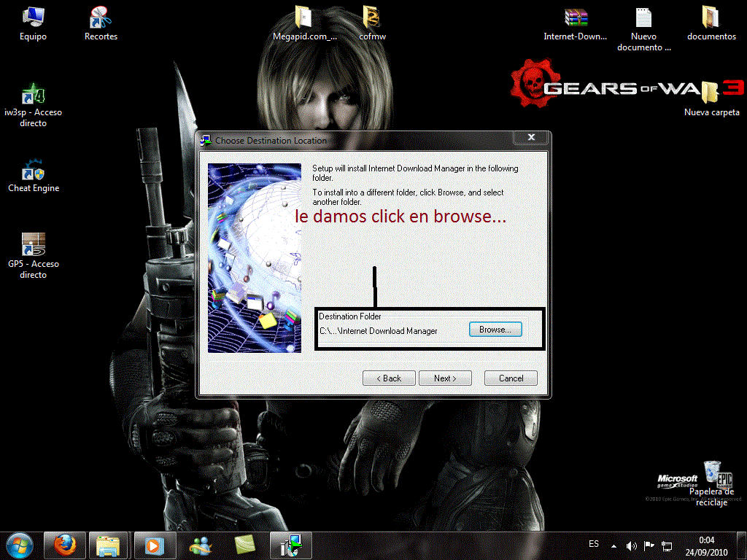Click the Browse... button
Image resolution: width=747 pixels, height=560 pixels.
495,330
